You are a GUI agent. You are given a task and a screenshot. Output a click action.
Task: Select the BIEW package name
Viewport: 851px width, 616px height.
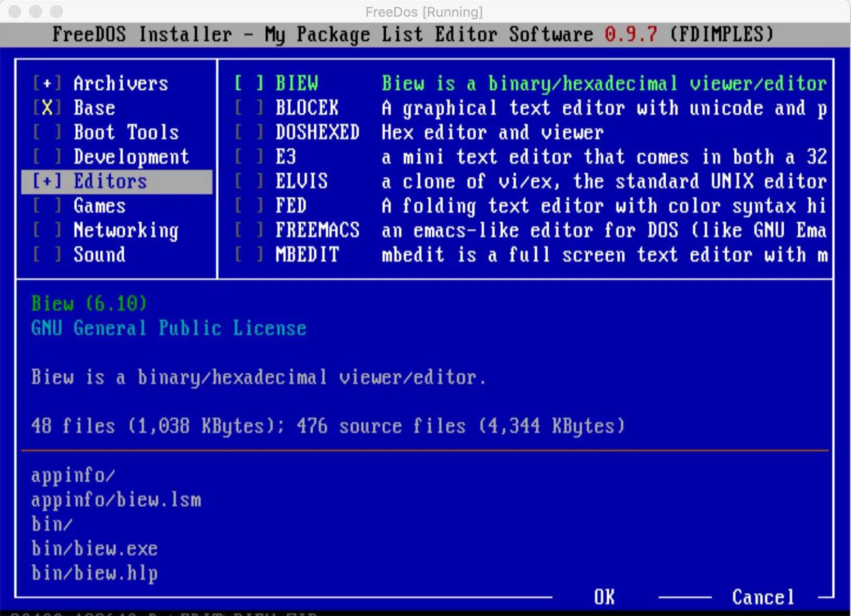297,84
